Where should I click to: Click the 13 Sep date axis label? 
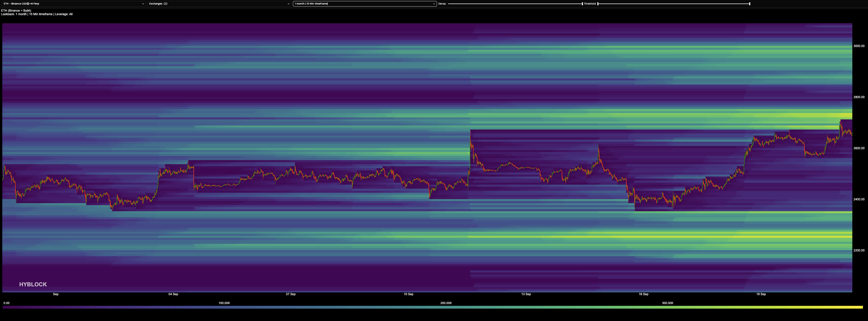click(526, 294)
